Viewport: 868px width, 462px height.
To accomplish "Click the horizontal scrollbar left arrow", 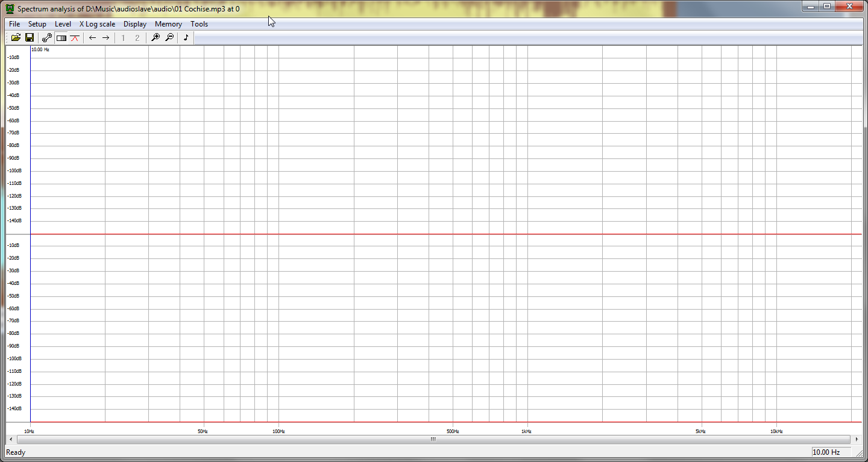I will pos(11,439).
